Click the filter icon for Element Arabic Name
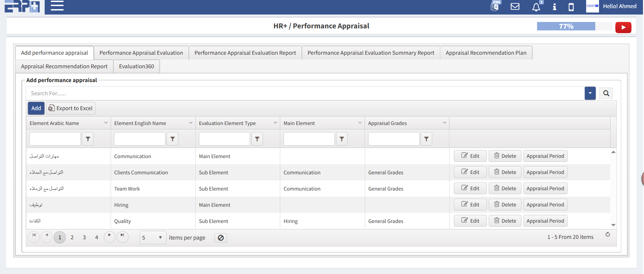 pos(88,139)
